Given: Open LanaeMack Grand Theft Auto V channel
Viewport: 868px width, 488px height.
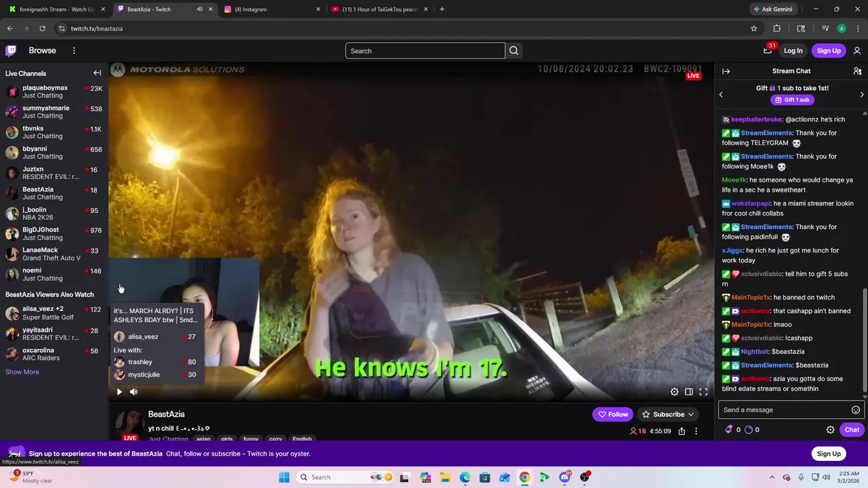Looking at the screenshot, I should pos(53,254).
